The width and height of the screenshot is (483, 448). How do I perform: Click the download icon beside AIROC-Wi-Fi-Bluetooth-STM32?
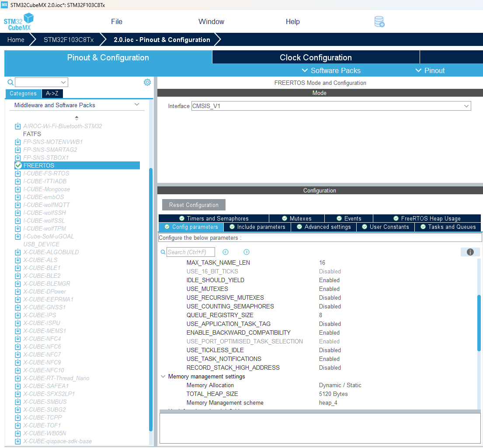point(18,126)
